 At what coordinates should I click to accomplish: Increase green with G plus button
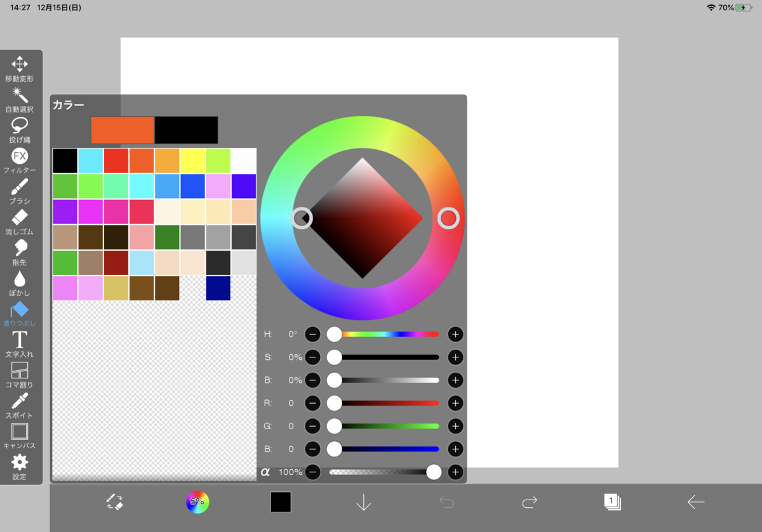[455, 426]
